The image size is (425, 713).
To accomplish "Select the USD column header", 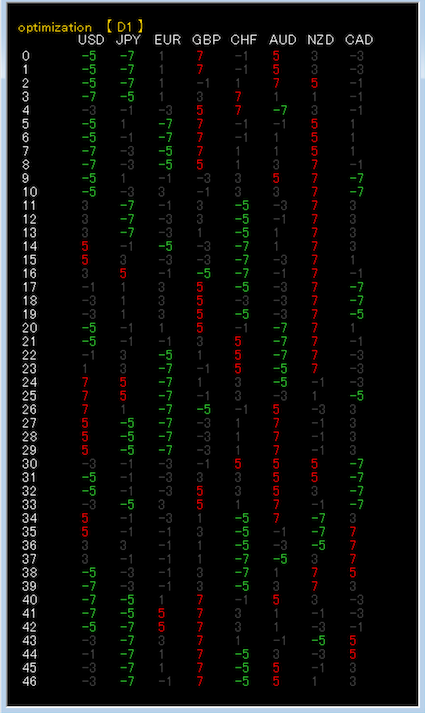I will (x=91, y=40).
